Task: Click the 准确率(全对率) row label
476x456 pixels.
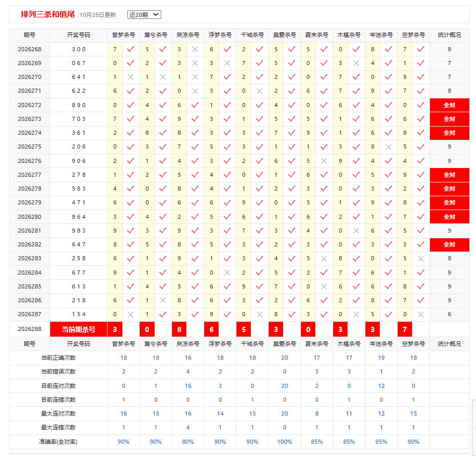Action: 58,442
